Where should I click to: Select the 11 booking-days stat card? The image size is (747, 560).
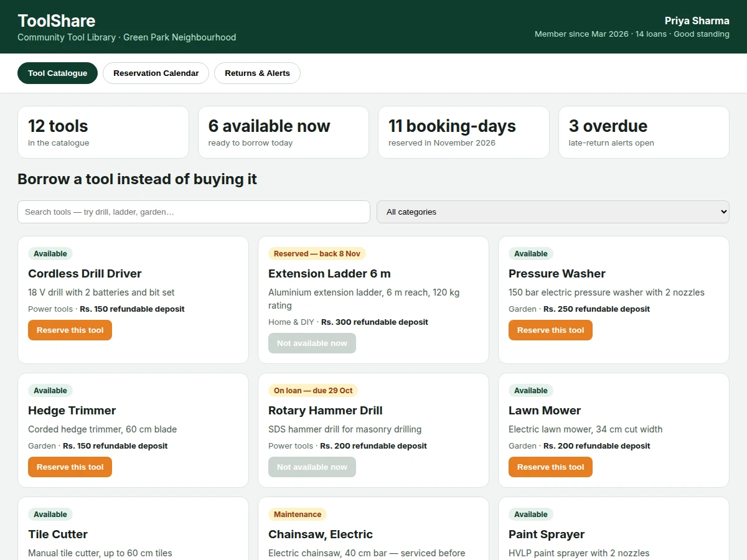(464, 132)
